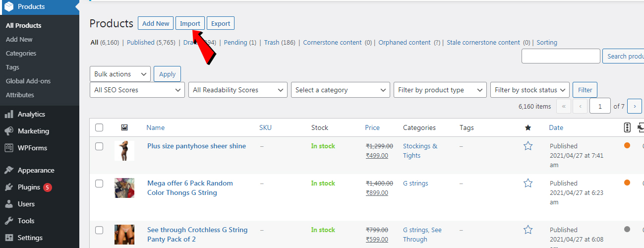The height and width of the screenshot is (248, 644).
Task: Click SEO score traffic light column icon
Action: 627,127
